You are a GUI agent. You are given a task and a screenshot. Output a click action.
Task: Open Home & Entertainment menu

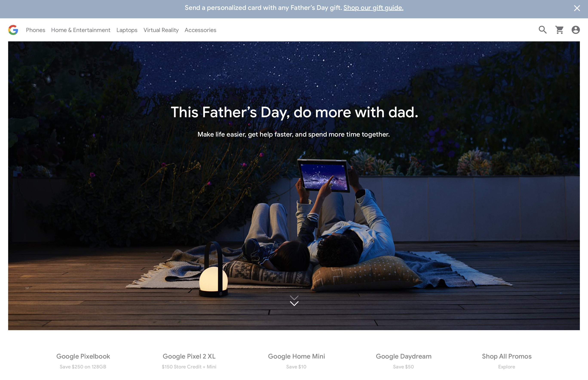click(81, 30)
